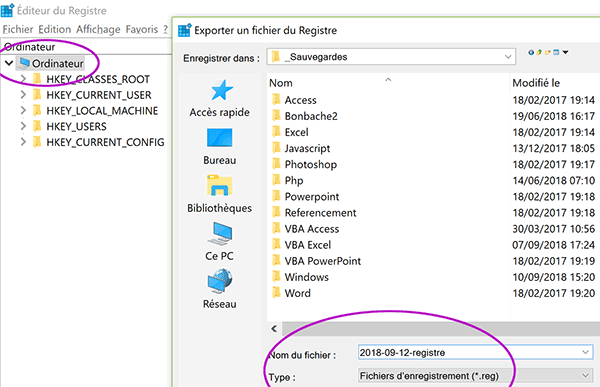Viewport: 600px width, 387px height.
Task: Click the date 07/09/2018 17:24
Action: coord(554,245)
